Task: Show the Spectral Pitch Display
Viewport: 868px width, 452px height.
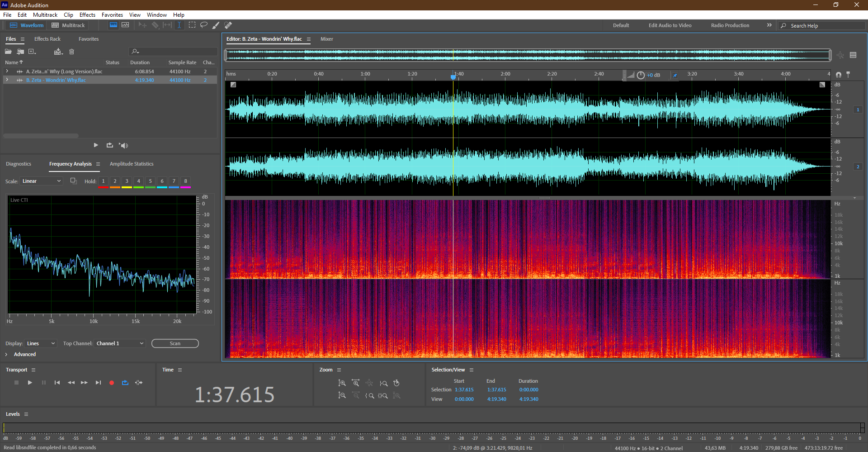Action: coord(125,25)
